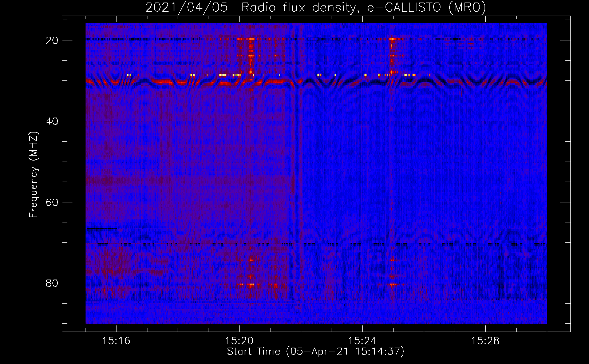
Task: Click the frequency tick label 60
Action: coord(52,202)
